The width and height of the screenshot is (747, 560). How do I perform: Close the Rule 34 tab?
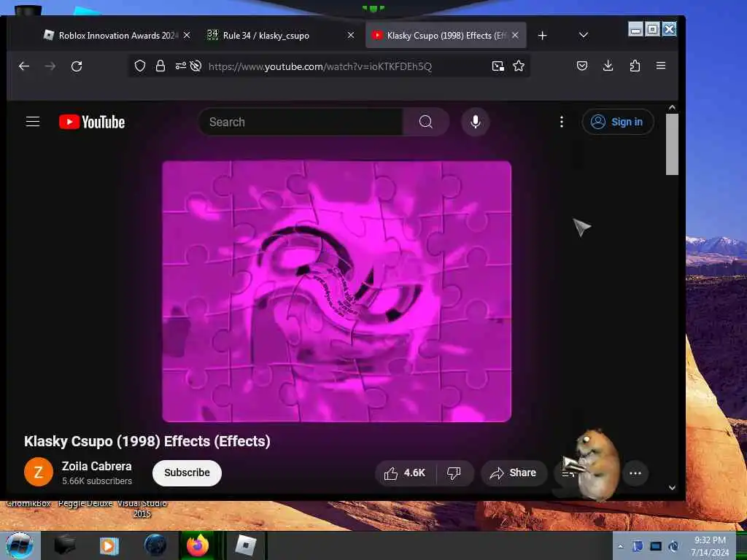coord(351,35)
